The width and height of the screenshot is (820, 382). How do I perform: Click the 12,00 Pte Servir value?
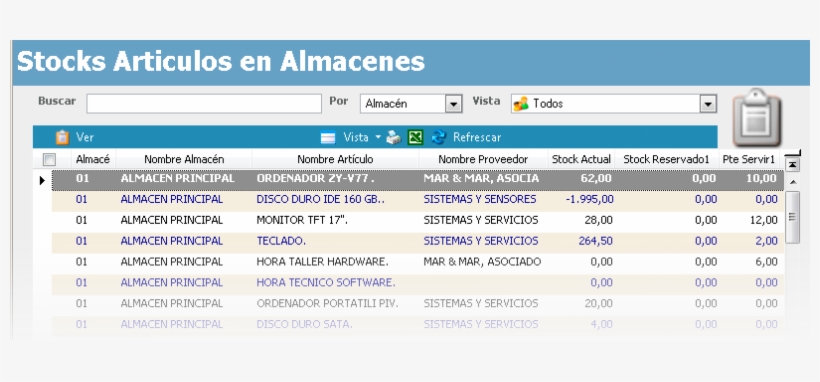click(x=764, y=220)
